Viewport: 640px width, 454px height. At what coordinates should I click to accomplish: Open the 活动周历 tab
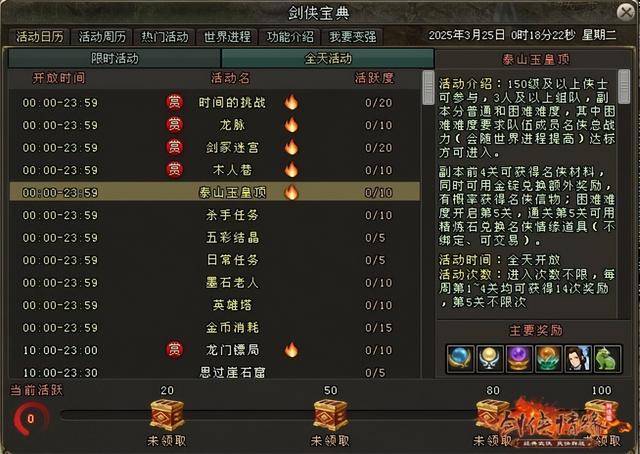tap(102, 37)
